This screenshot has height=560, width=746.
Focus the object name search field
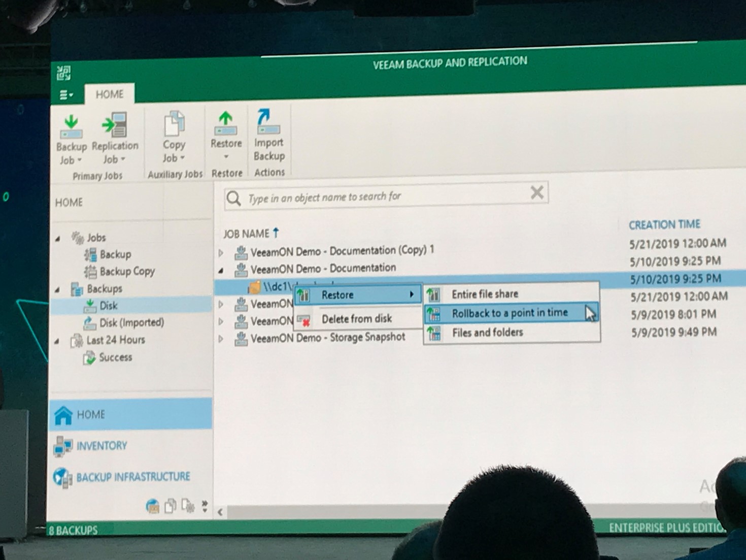point(386,195)
